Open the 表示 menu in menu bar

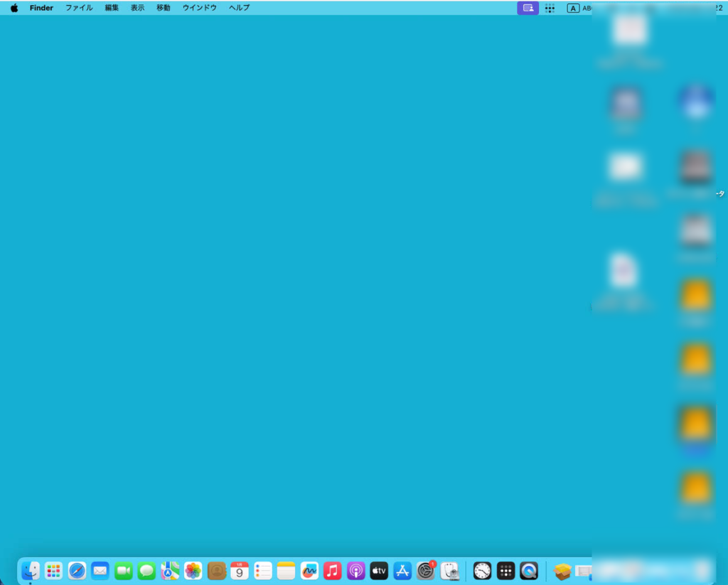pos(137,8)
